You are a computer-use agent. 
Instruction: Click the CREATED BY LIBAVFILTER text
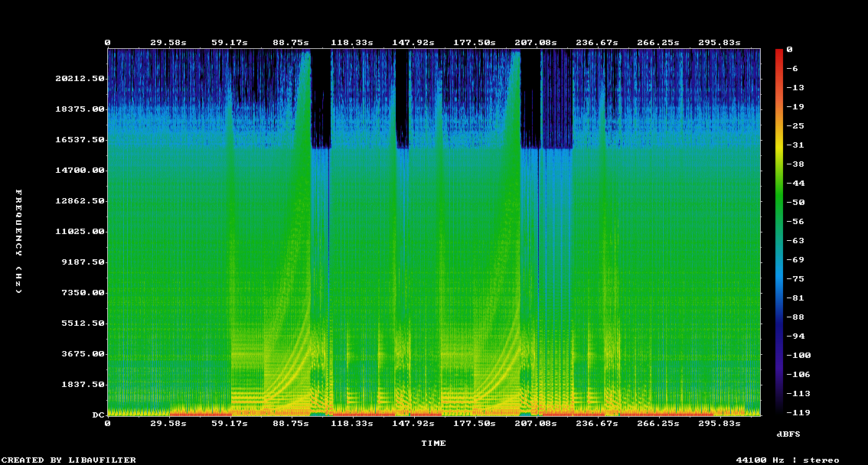coord(68,460)
